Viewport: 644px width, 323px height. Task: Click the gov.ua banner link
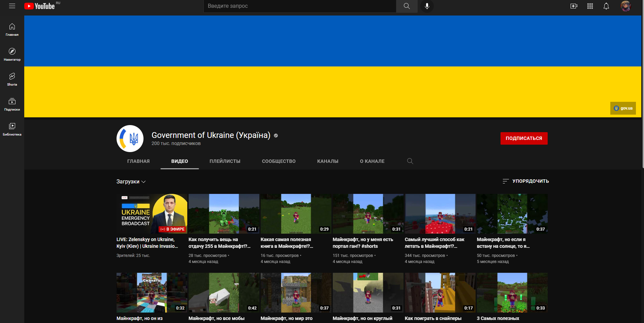623,108
